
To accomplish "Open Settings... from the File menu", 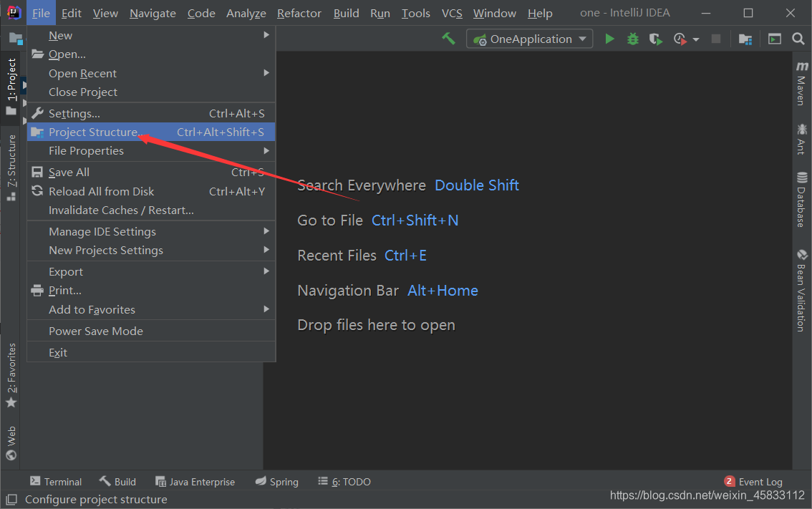I will pos(151,113).
